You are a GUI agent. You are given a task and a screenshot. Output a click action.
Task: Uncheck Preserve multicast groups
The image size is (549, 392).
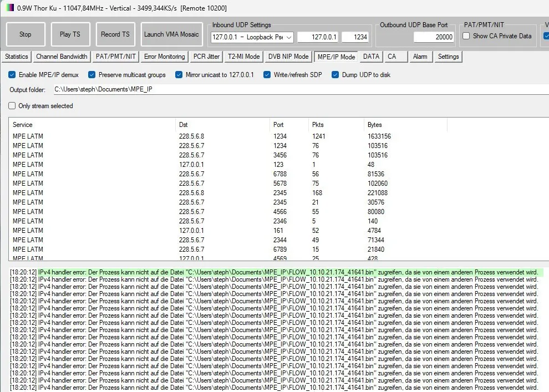point(92,75)
